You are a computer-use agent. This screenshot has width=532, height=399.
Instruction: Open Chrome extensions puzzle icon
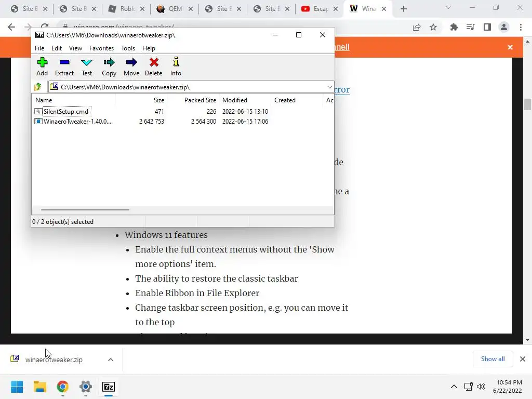pos(454,27)
